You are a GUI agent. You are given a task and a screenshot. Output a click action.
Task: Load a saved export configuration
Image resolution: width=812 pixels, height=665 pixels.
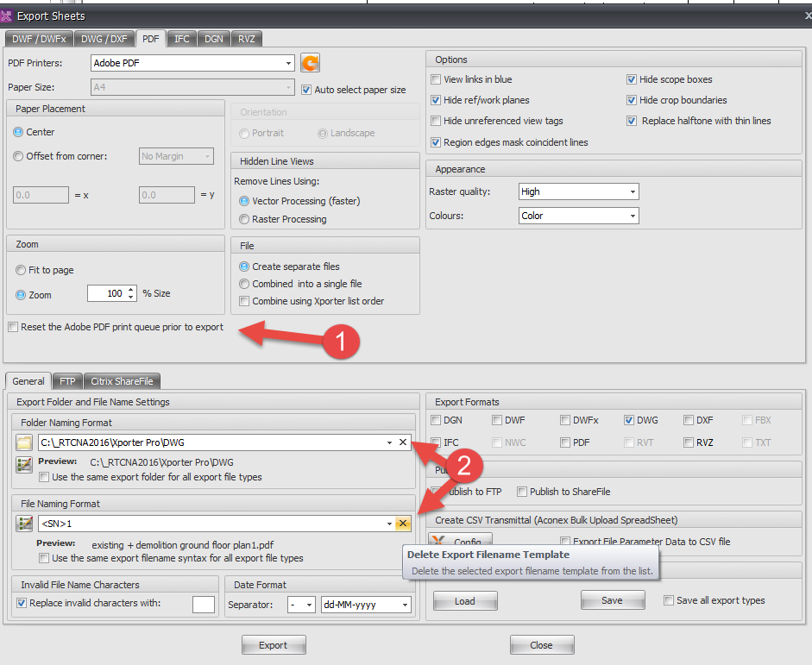(x=464, y=600)
